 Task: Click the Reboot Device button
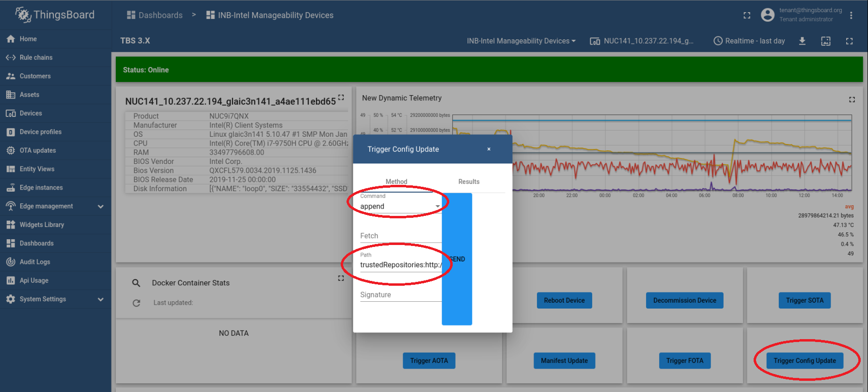click(564, 300)
